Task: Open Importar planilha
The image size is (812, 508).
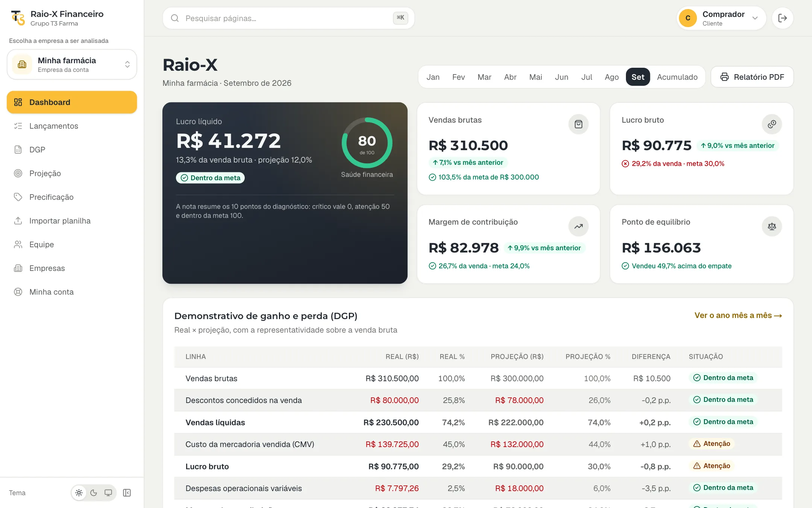Action: [72, 221]
